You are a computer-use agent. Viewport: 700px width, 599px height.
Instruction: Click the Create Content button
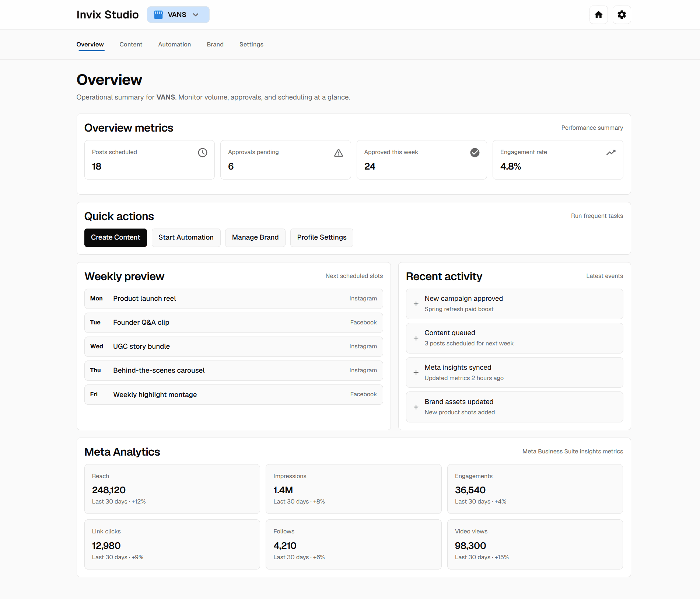116,237
